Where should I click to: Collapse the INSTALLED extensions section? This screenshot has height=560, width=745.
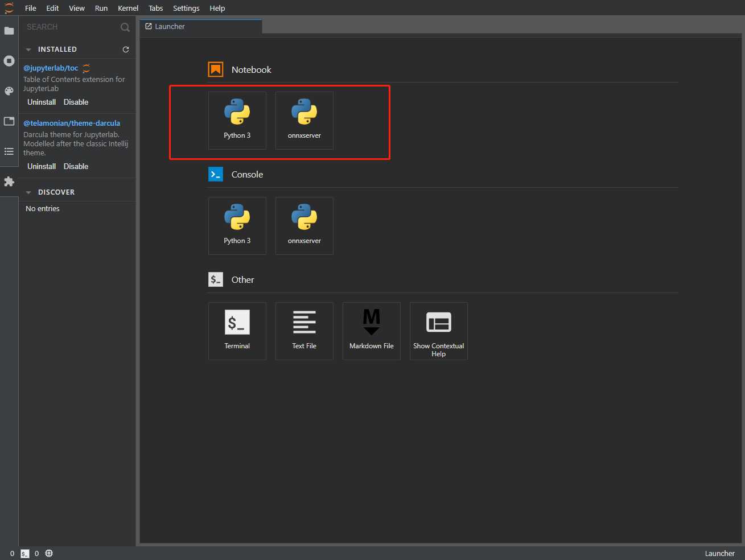[x=28, y=50]
